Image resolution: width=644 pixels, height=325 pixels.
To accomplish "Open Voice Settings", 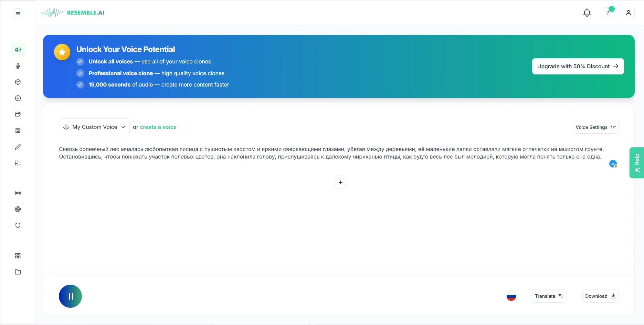I will point(595,127).
